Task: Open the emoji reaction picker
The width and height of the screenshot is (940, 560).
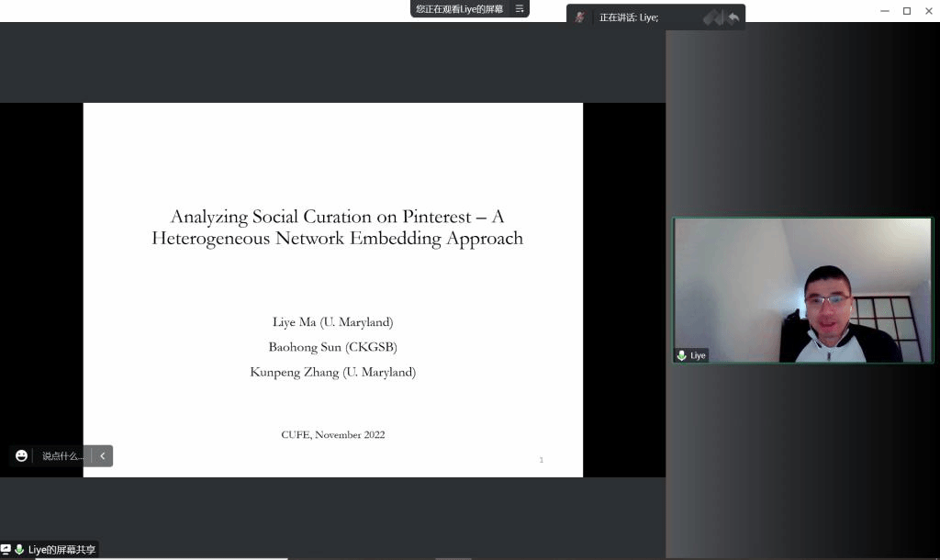Action: (x=21, y=455)
